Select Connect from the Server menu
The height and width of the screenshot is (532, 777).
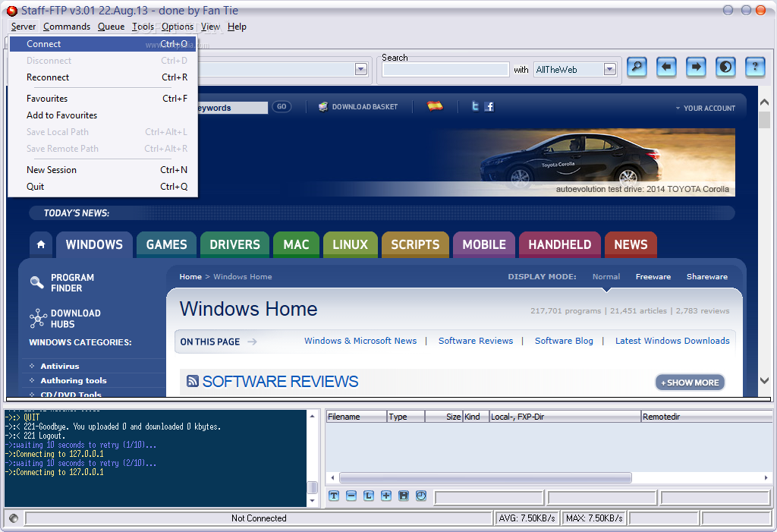[102, 44]
